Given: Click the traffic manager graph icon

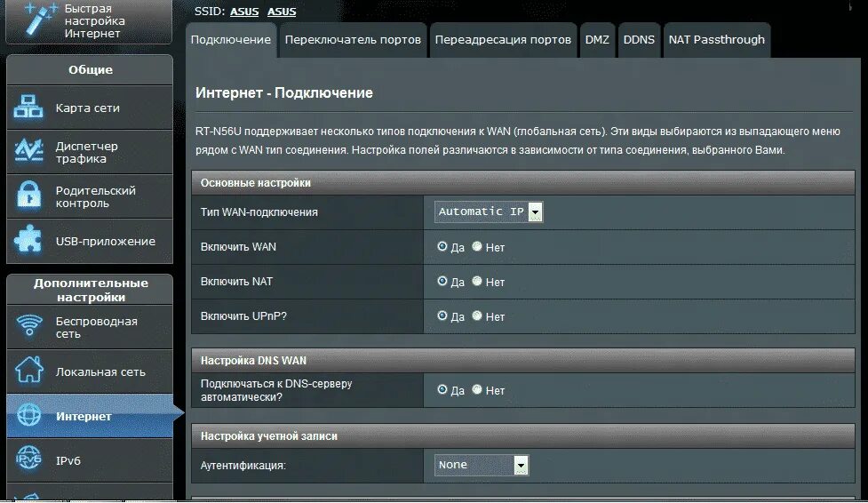Looking at the screenshot, I should click(28, 151).
